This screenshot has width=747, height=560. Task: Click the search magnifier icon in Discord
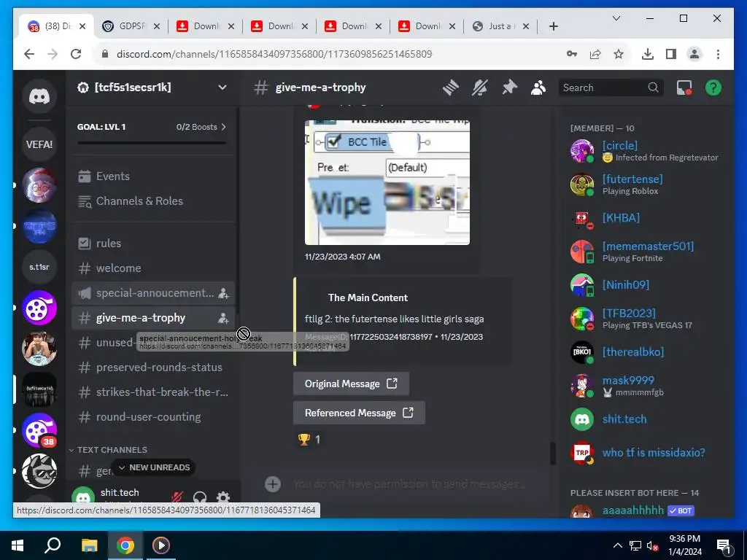tap(653, 87)
